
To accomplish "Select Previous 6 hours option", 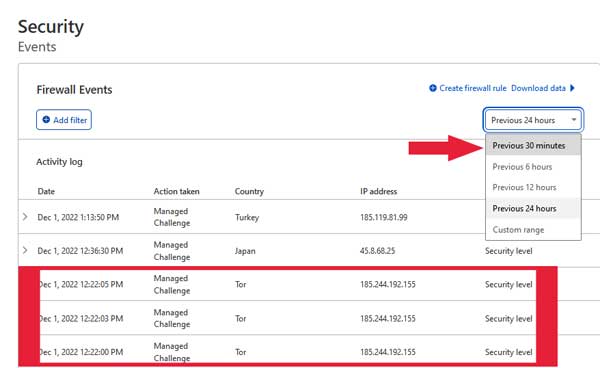I will point(533,167).
